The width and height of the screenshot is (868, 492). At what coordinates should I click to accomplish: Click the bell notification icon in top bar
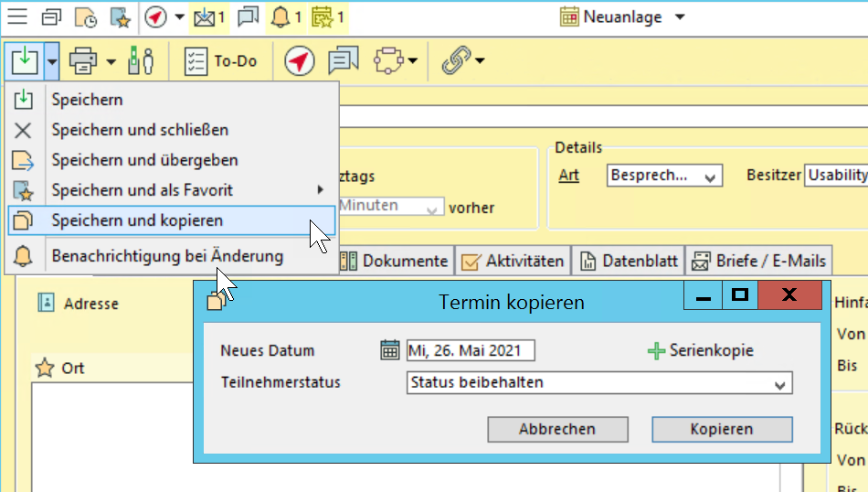click(281, 16)
